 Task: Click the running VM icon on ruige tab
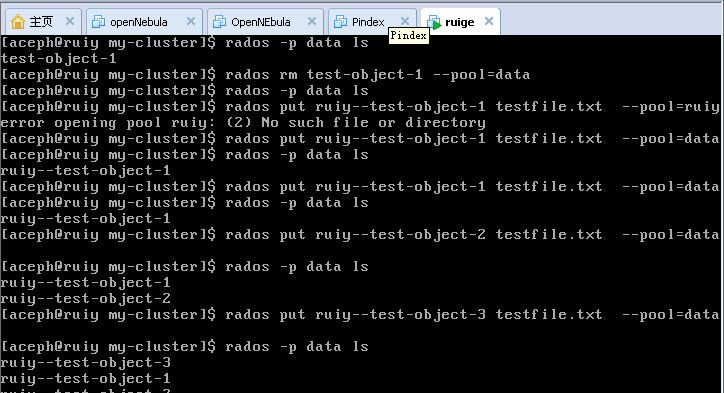click(x=434, y=22)
